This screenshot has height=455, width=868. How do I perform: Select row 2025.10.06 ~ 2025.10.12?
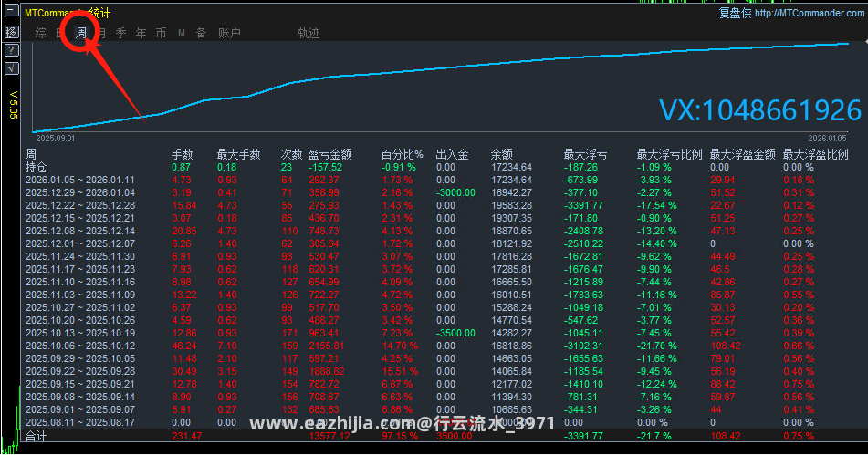pyautogui.click(x=79, y=346)
